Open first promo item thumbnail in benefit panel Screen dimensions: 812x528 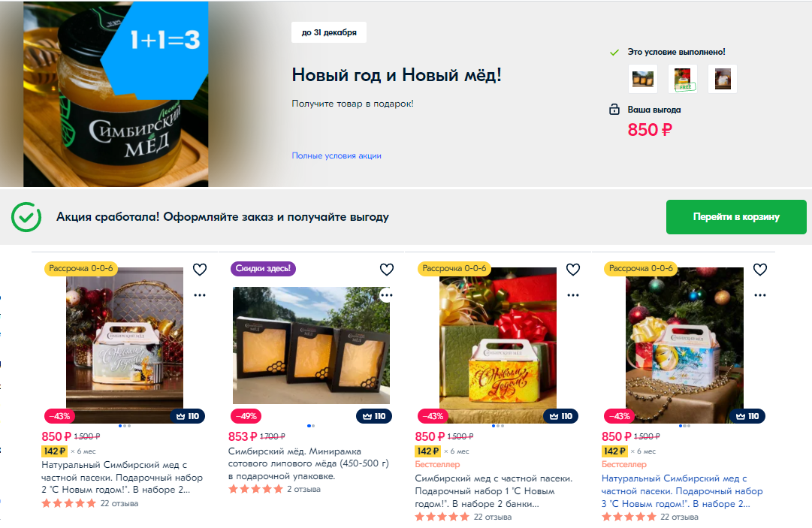click(x=643, y=79)
